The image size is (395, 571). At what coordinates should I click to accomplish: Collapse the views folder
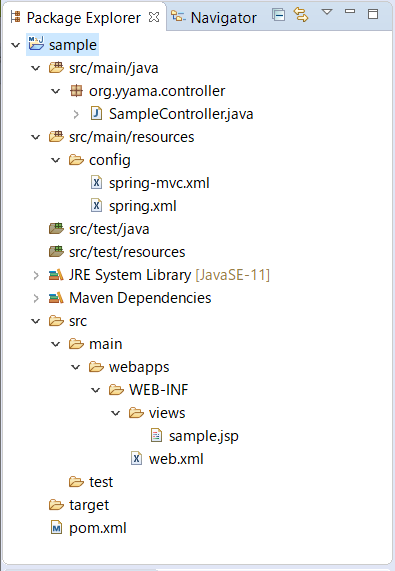click(x=116, y=413)
